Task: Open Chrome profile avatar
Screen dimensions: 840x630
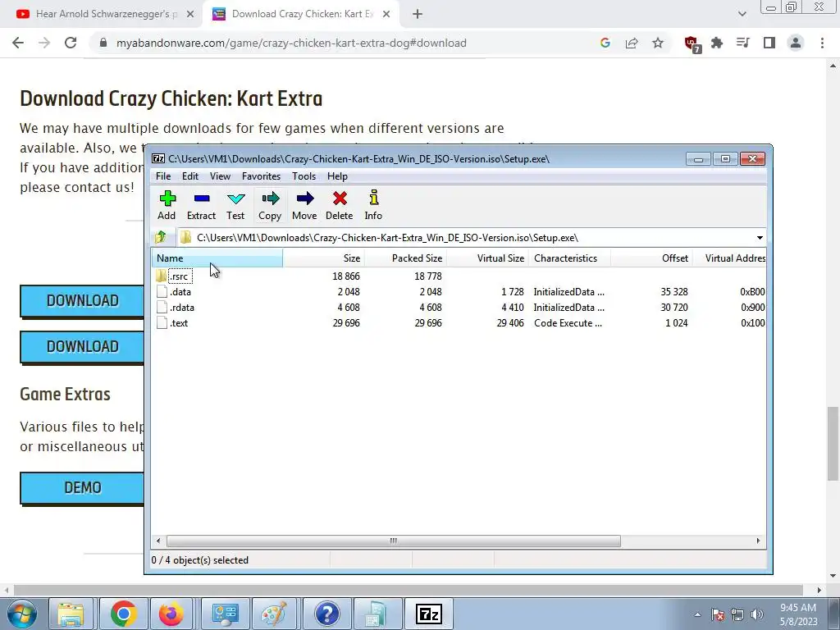Action: 796,43
